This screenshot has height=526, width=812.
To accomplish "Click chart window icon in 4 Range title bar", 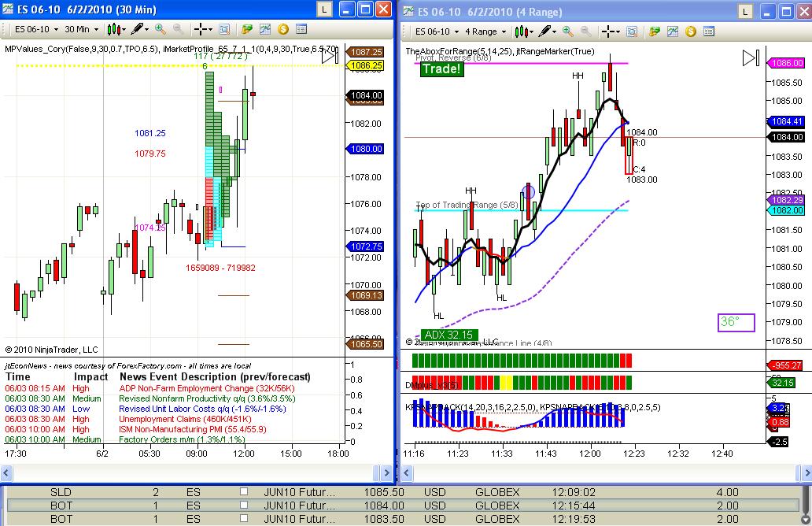I will (408, 11).
